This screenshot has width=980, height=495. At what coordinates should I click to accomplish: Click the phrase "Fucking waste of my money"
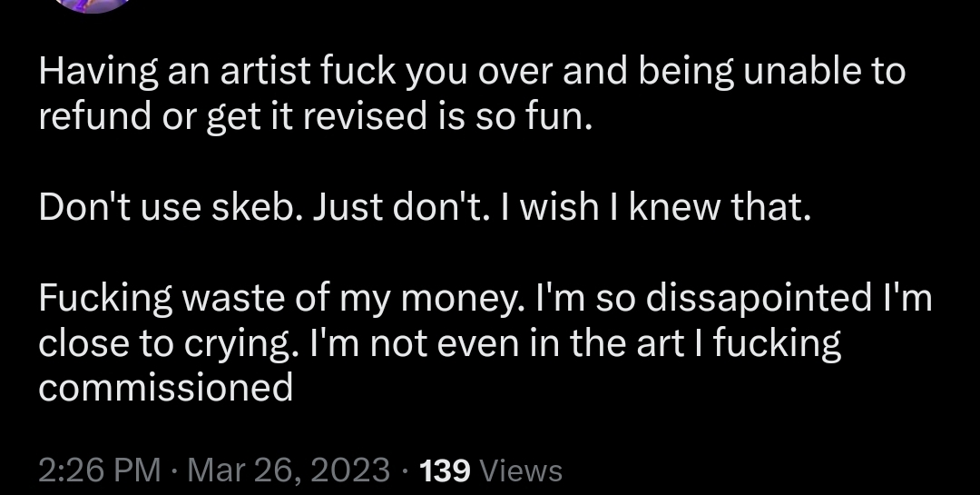pyautogui.click(x=278, y=299)
